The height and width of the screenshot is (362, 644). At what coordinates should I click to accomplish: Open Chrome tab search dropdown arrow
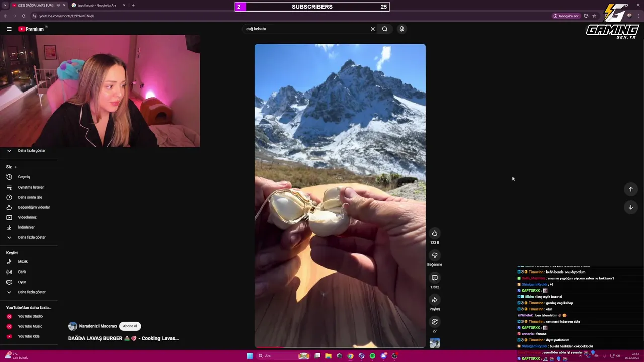click(5, 5)
